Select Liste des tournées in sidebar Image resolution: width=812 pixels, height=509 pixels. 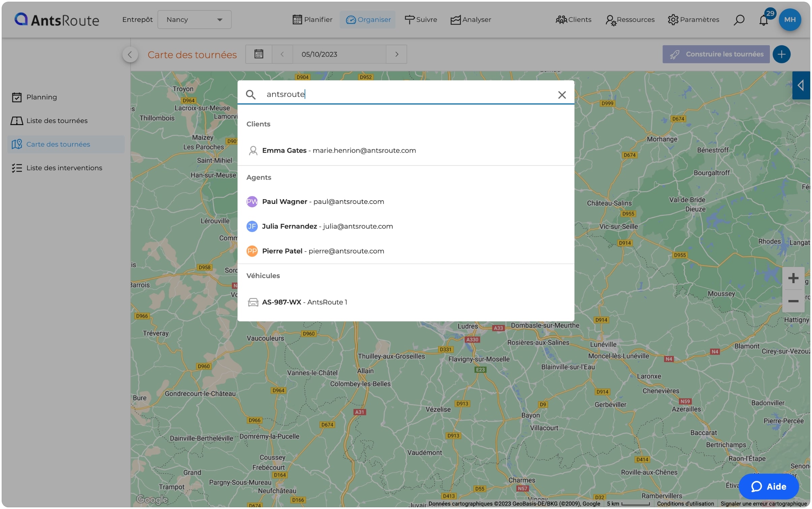click(x=66, y=121)
